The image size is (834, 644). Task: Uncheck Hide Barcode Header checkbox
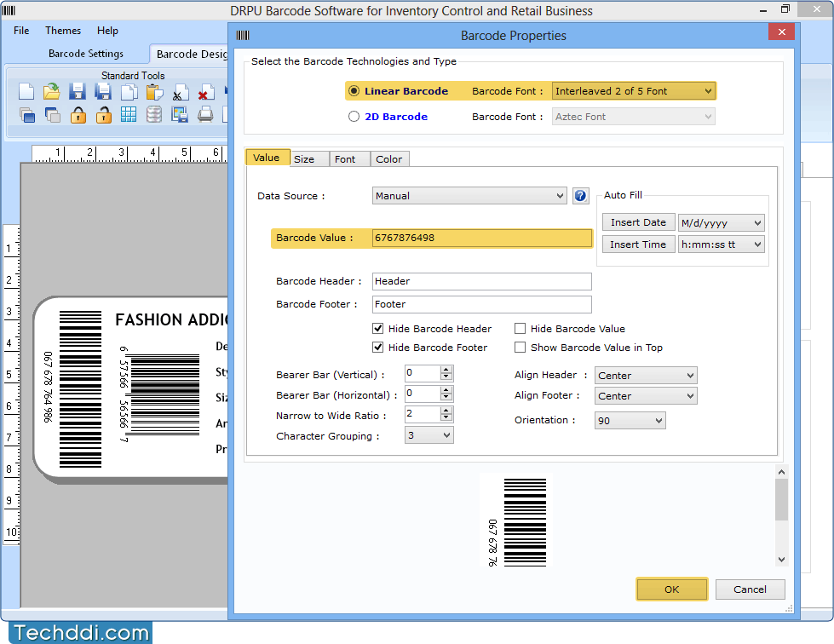[377, 329]
